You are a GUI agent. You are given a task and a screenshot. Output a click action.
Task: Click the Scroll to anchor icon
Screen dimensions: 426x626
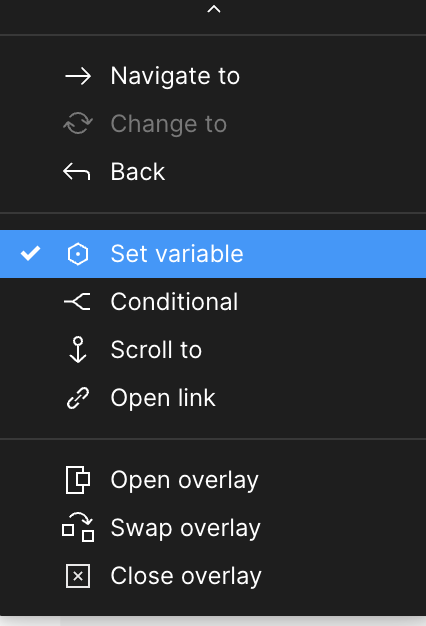(x=78, y=349)
